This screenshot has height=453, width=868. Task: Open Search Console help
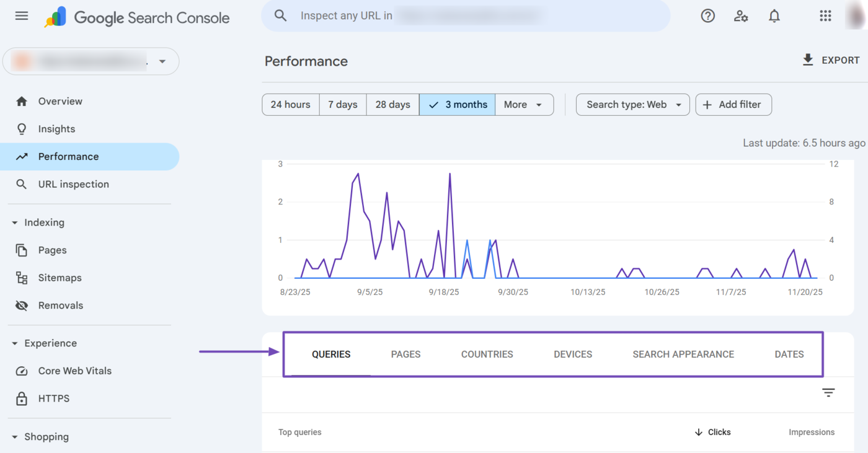(x=707, y=15)
